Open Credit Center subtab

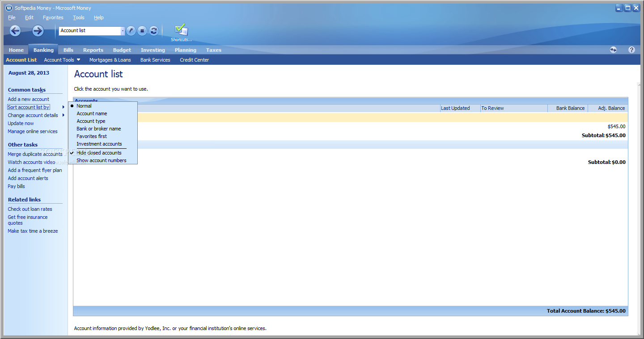tap(195, 60)
